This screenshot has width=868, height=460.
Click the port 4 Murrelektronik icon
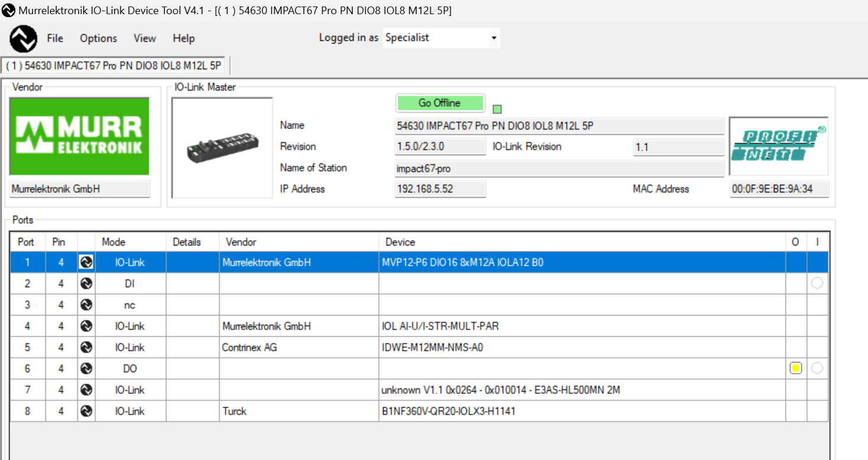tap(86, 326)
